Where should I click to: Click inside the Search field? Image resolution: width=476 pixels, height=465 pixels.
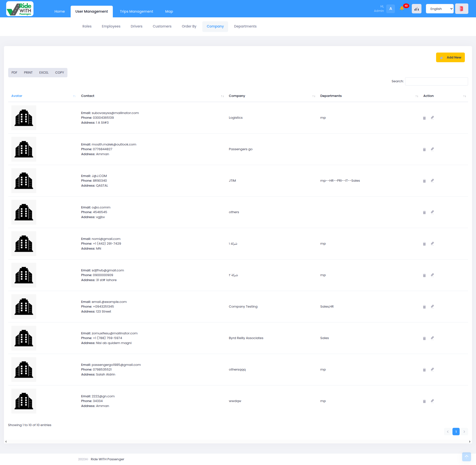point(436,81)
